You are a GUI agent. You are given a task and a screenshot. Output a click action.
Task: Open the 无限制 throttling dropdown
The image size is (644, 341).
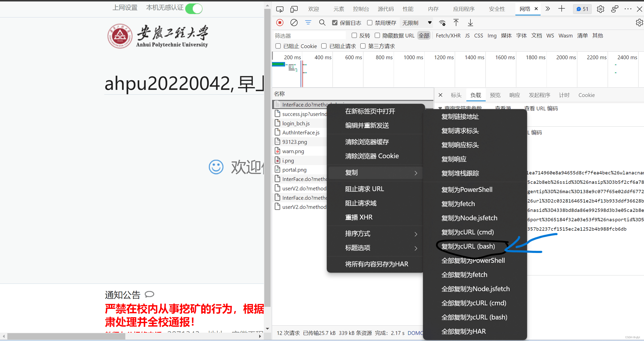[416, 23]
